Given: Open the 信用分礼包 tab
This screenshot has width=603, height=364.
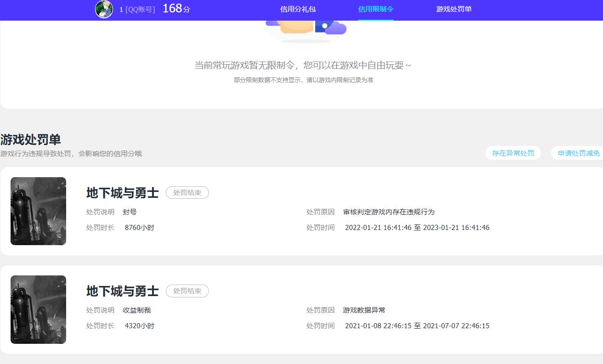Looking at the screenshot, I should [298, 9].
